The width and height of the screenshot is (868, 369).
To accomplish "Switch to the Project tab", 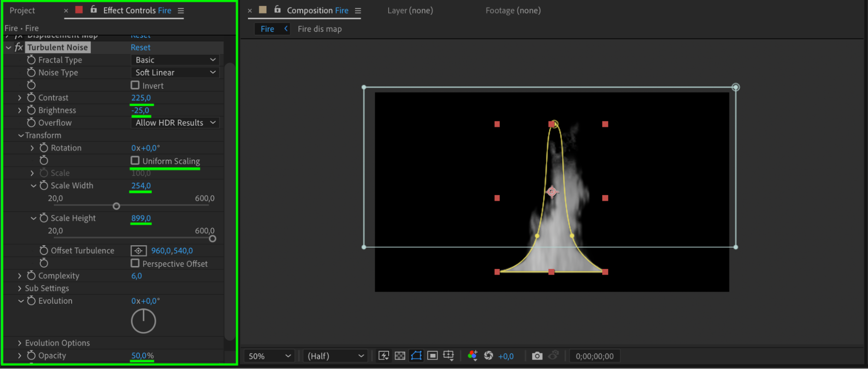I will coord(22,10).
